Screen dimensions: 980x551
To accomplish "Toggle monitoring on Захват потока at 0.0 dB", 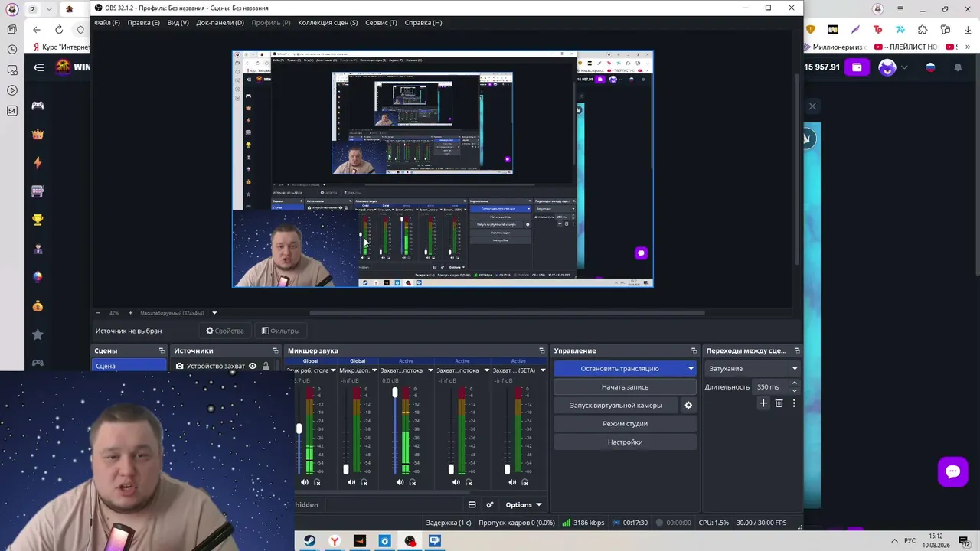I will (413, 482).
